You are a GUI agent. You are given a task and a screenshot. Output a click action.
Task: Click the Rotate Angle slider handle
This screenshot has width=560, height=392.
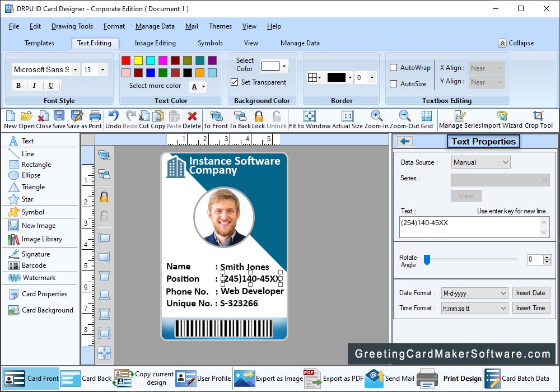pos(427,259)
